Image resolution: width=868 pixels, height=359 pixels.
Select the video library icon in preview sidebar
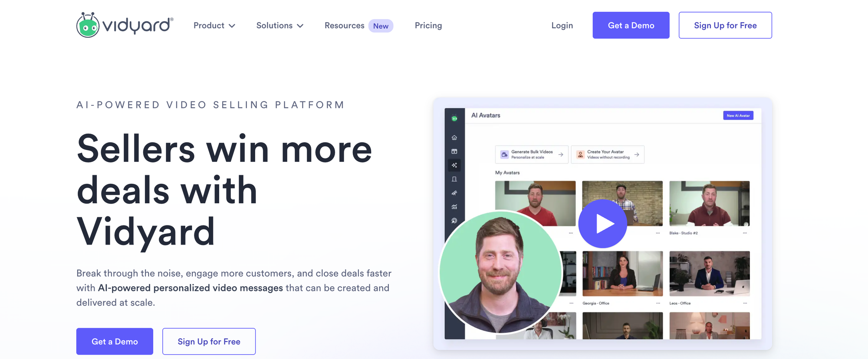pyautogui.click(x=454, y=151)
